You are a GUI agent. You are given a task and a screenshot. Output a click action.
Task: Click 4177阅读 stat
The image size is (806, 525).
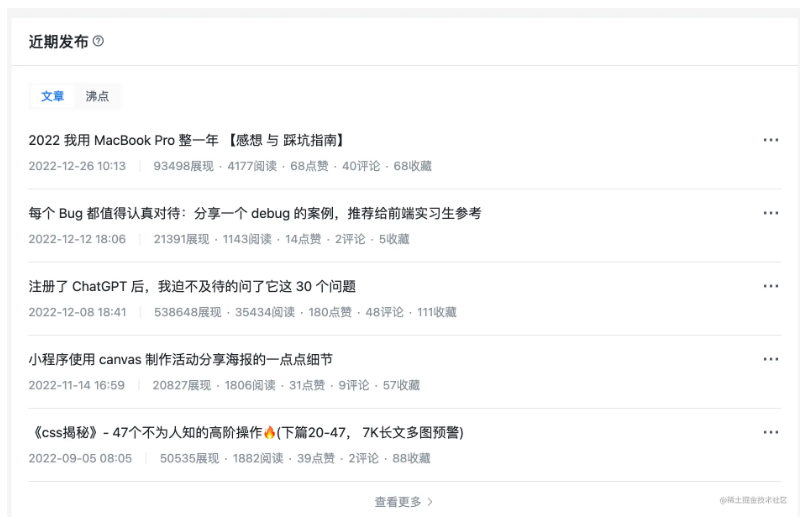(x=252, y=166)
